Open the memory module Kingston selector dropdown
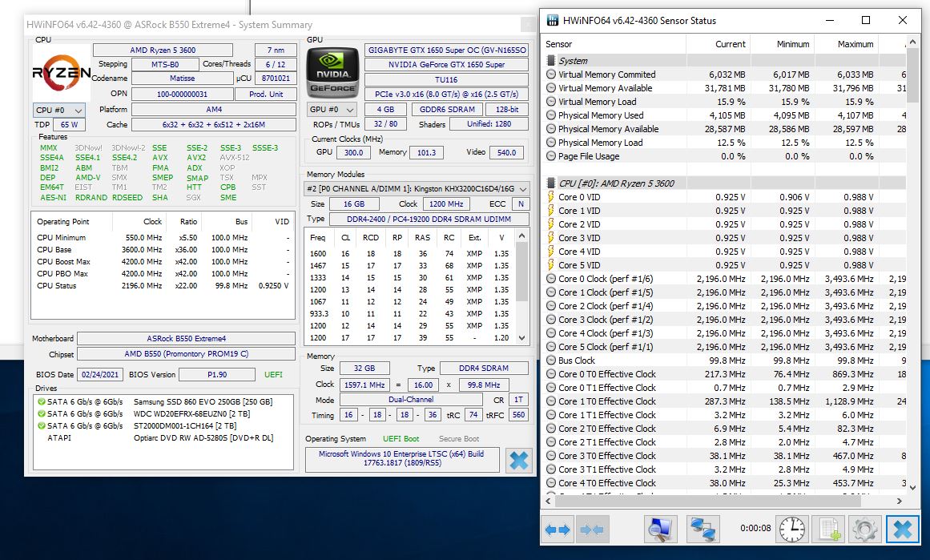 pyautogui.click(x=417, y=188)
